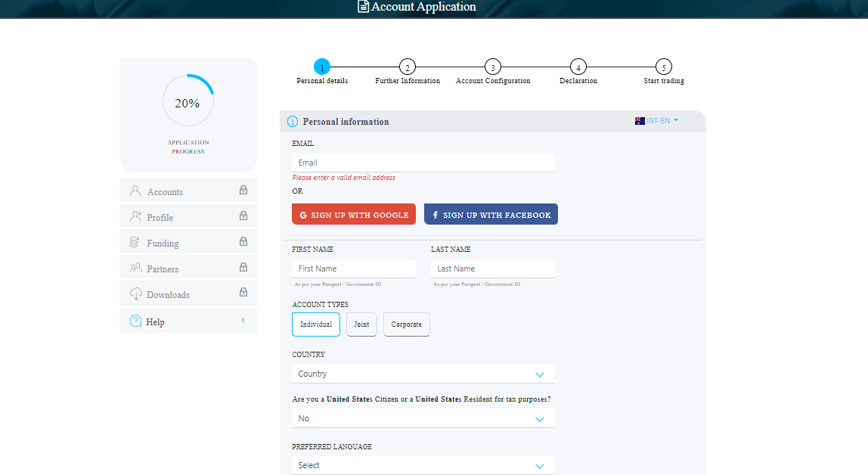Click Sign Up With Google button
868x475 pixels.
tap(354, 215)
